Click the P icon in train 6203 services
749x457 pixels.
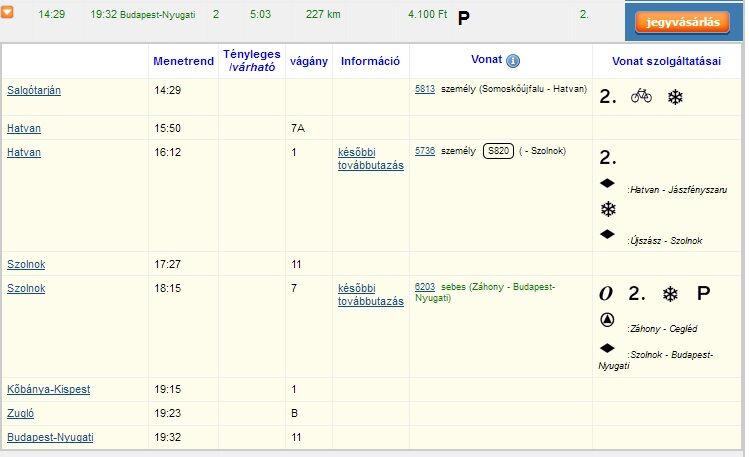pyautogui.click(x=703, y=294)
